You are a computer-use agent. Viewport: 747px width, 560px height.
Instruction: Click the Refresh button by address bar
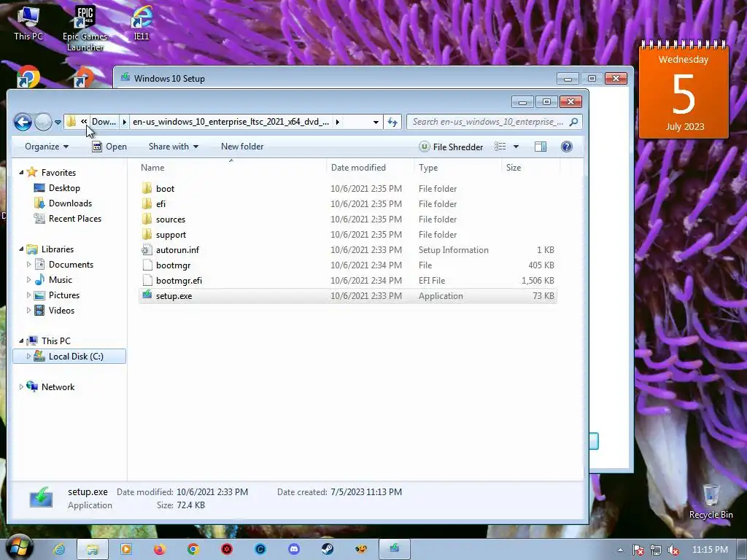tap(392, 122)
